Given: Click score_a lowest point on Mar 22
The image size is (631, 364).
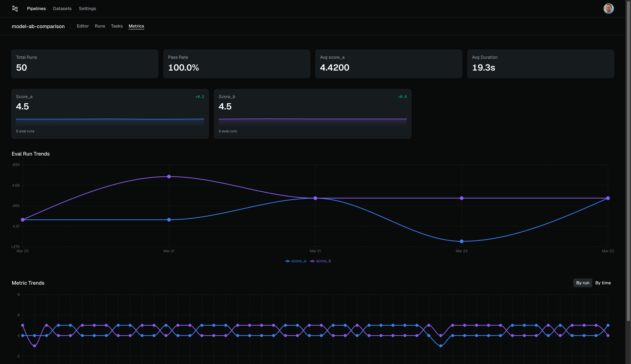Looking at the screenshot, I should 462,241.
